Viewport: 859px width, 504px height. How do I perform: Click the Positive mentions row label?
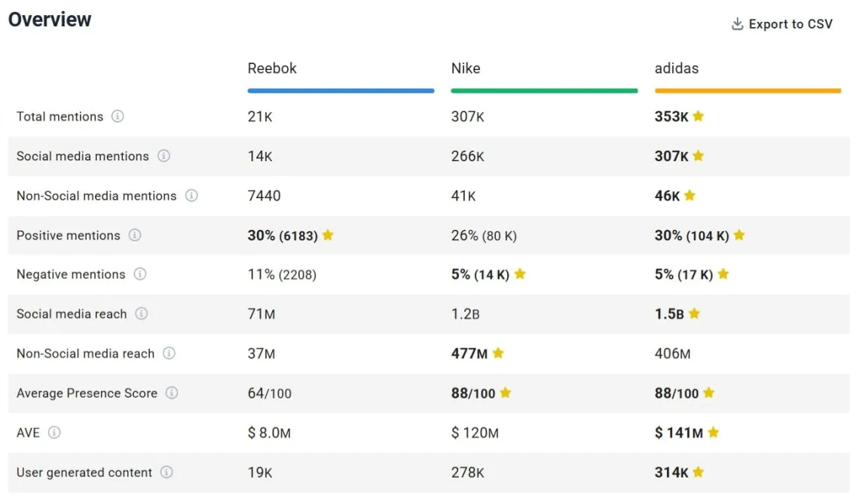click(68, 236)
